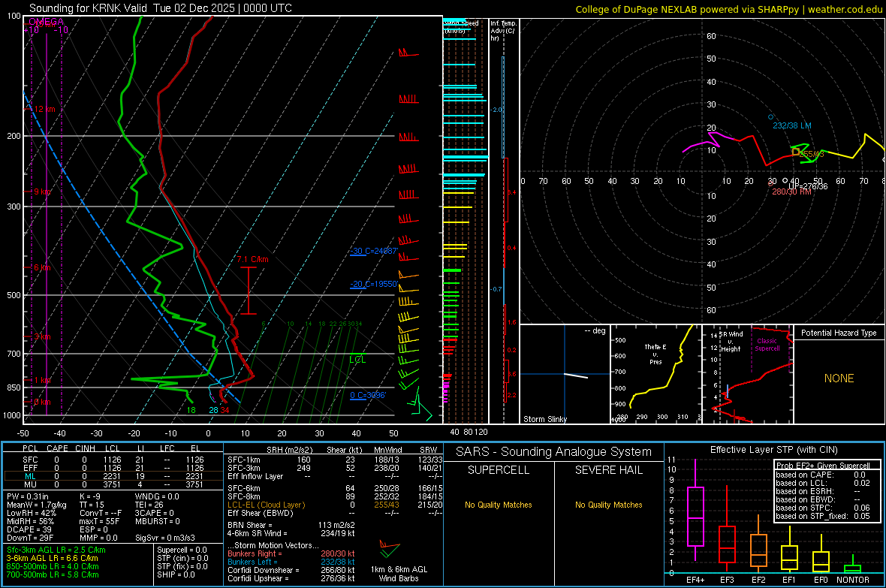Click the 'Effective Layer STP (with CIN)' title
Viewport: 886px width, 588px height.
[x=773, y=450]
